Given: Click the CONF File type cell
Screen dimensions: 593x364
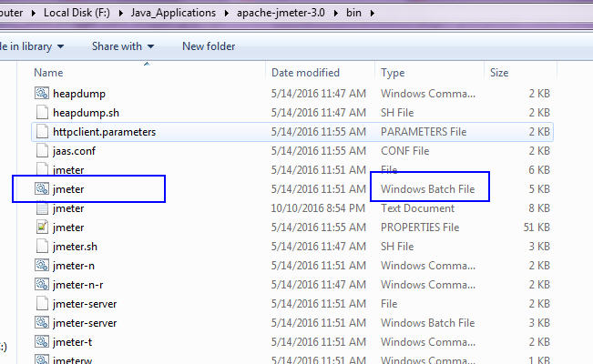Looking at the screenshot, I should tap(405, 151).
